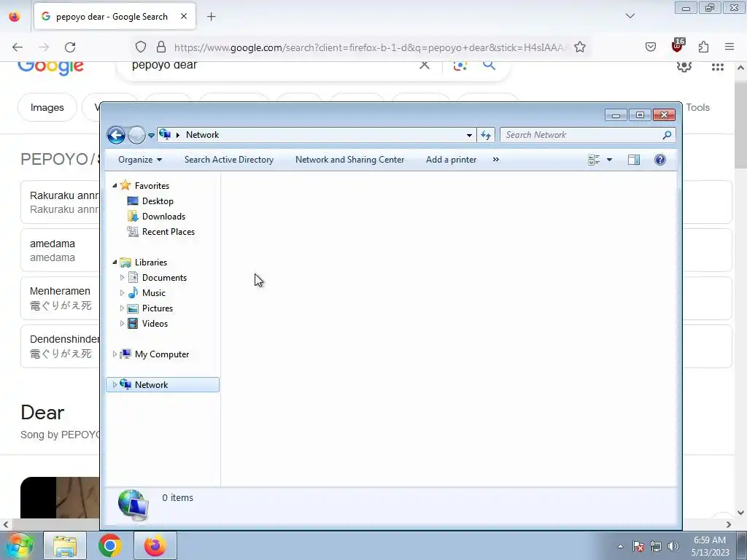Open a new Firefox tab
Screen dimensions: 747x560
211,17
